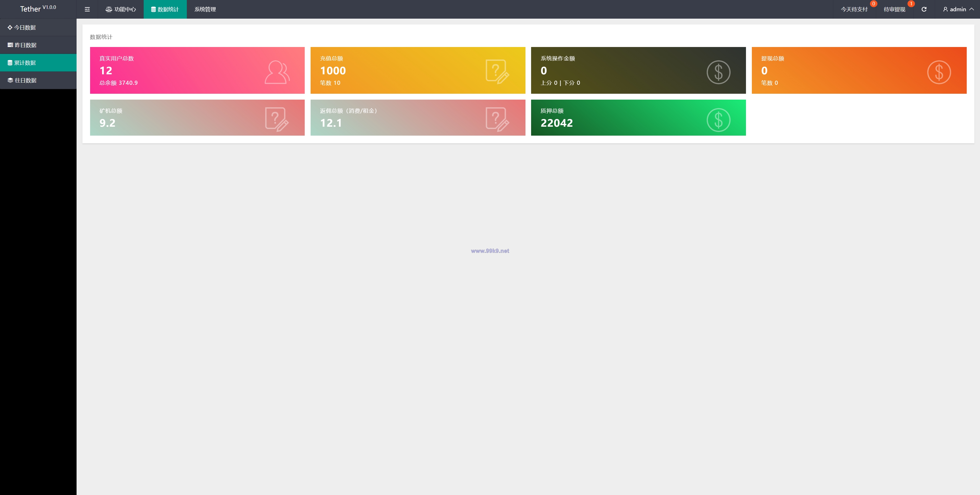
Task: Click the 提现总额 card title
Action: [x=772, y=58]
